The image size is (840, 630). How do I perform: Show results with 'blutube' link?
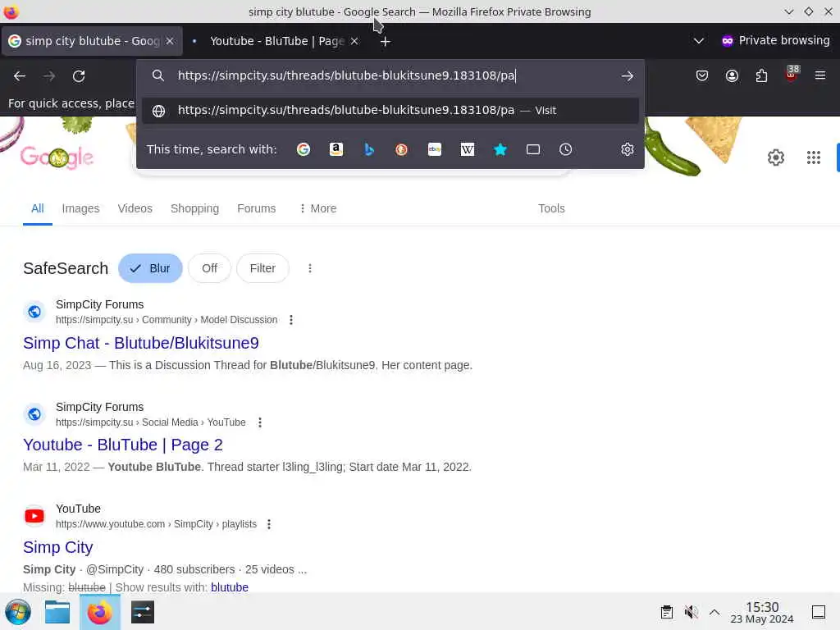[x=230, y=587]
